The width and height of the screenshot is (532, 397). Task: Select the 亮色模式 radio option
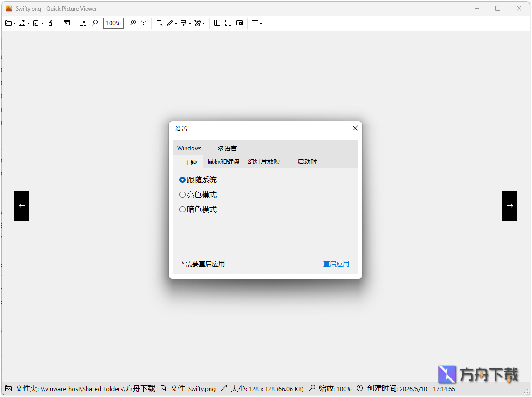(x=198, y=195)
